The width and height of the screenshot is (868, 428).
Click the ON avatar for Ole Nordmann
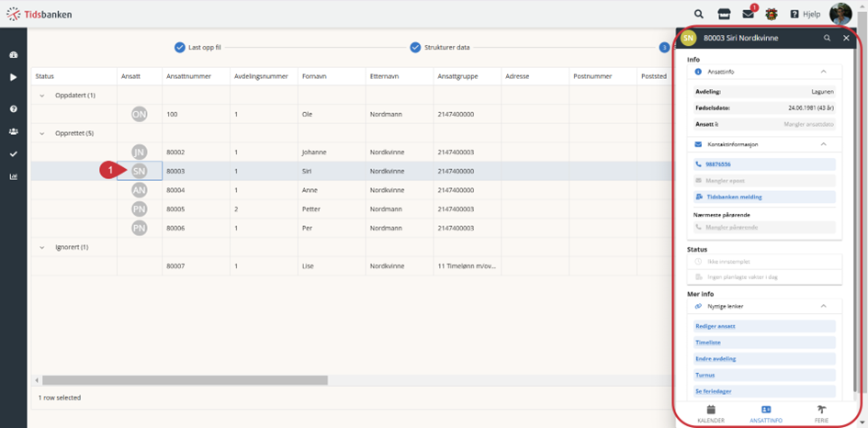[140, 114]
